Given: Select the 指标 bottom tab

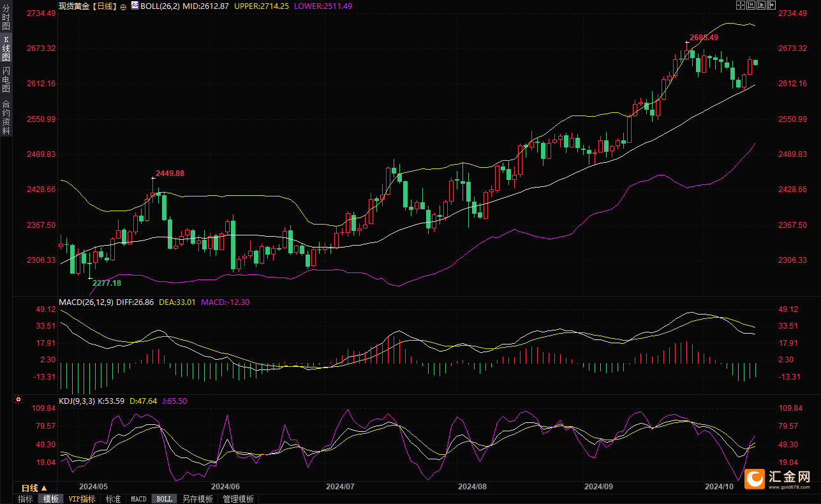Looking at the screenshot, I should click(x=26, y=499).
